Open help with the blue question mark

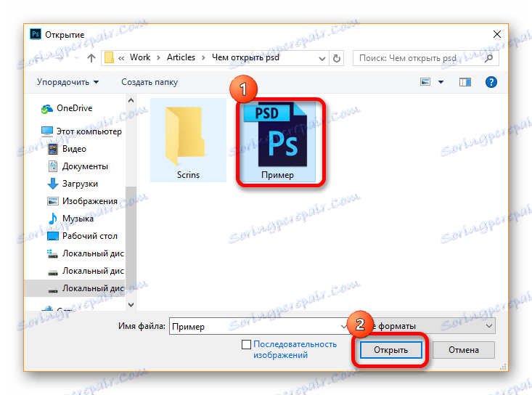(x=491, y=82)
